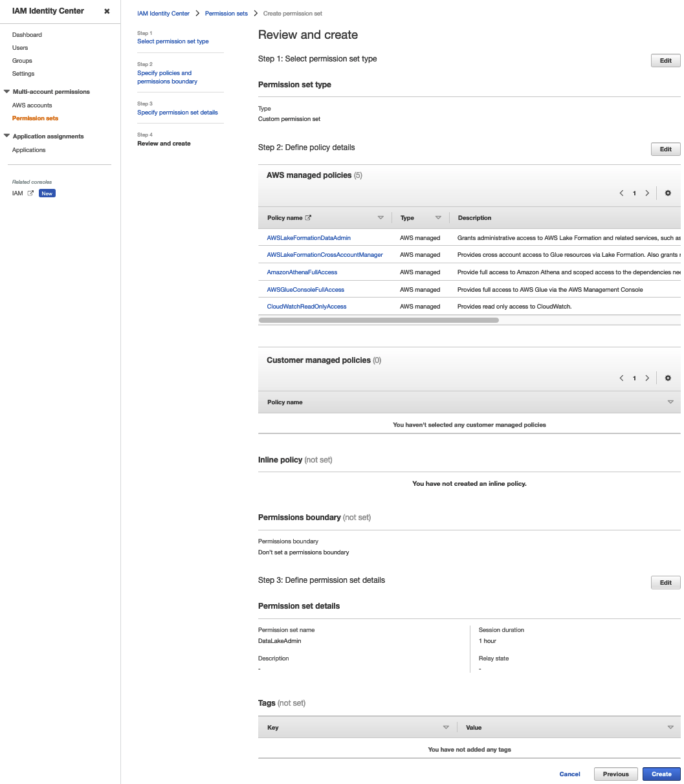
Task: Open AWS accounts in sidebar
Action: click(32, 105)
